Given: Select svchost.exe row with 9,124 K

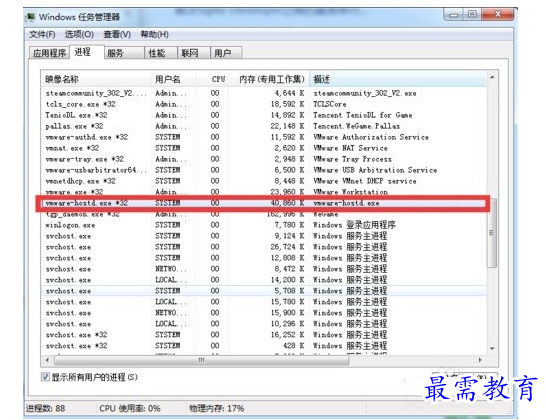Looking at the screenshot, I should pyautogui.click(x=264, y=236).
